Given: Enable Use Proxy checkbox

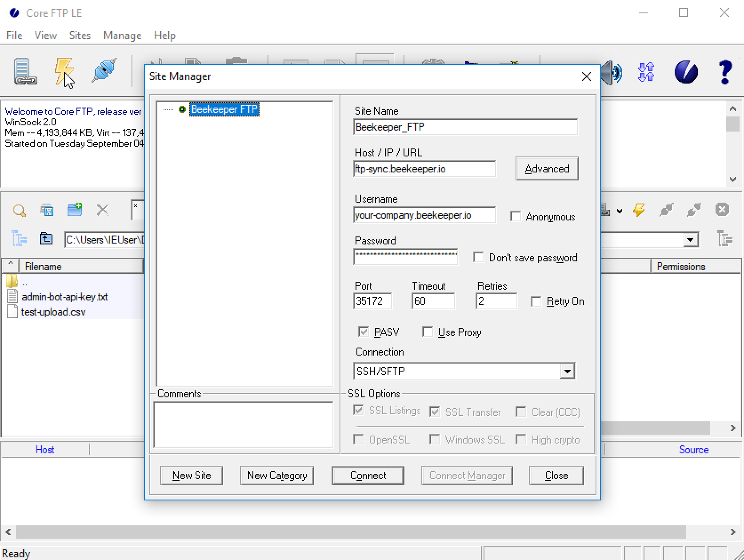Looking at the screenshot, I should pos(428,332).
